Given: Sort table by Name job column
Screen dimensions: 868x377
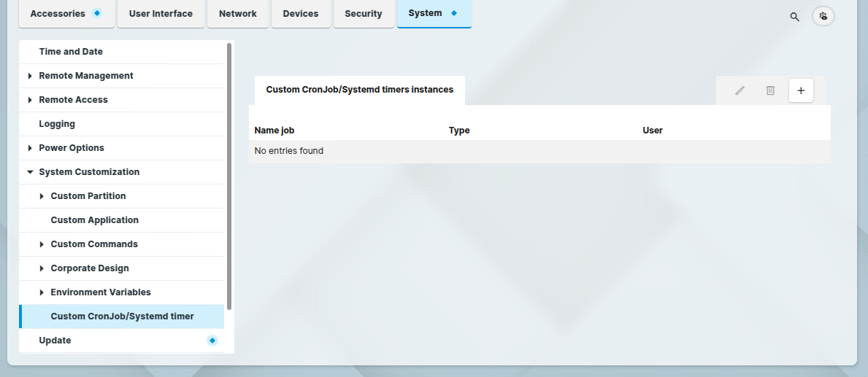Looking at the screenshot, I should (x=274, y=131).
